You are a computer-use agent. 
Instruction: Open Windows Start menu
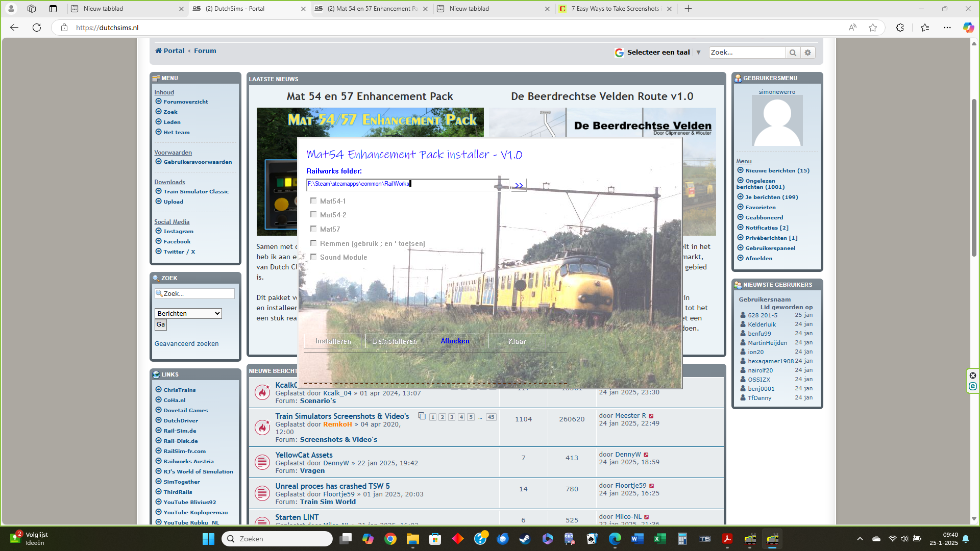(208, 539)
